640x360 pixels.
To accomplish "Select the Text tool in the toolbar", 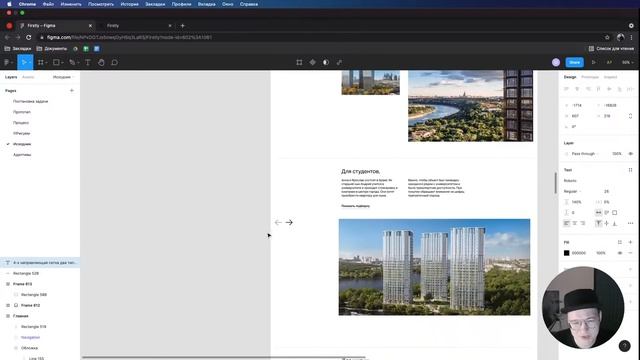I will click(x=88, y=62).
